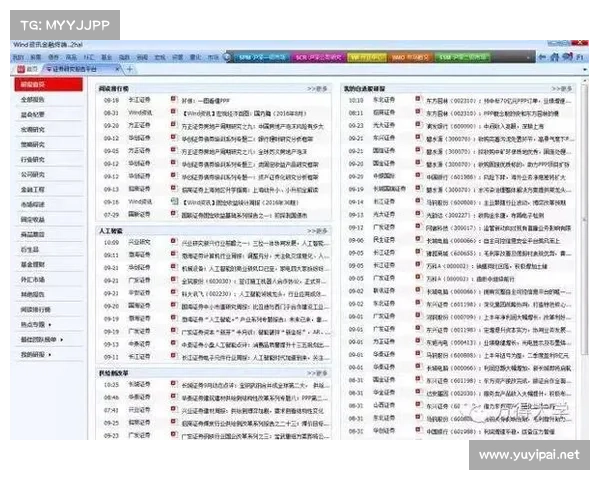This screenshot has width=600, height=480.
Task: Open PDF icon for 09-20 方正证券 ranking row
Action: pos(174,124)
